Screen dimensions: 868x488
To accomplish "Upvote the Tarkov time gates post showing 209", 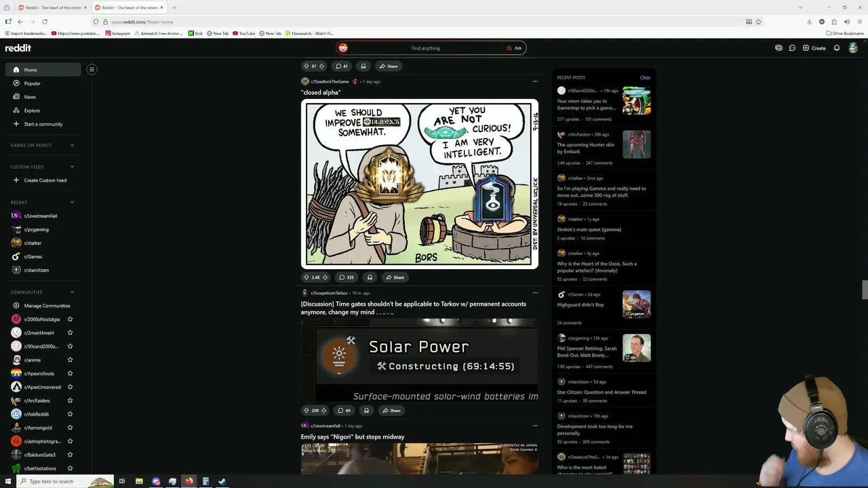I will click(x=307, y=411).
